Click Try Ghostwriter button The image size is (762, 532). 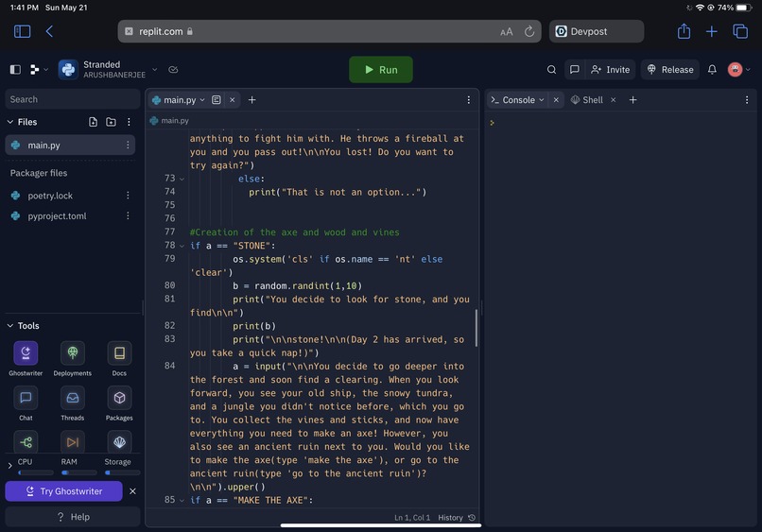click(x=63, y=491)
